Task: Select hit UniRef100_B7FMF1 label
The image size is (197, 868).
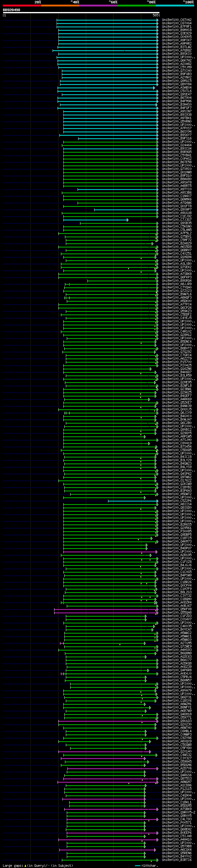Action: point(177,26)
